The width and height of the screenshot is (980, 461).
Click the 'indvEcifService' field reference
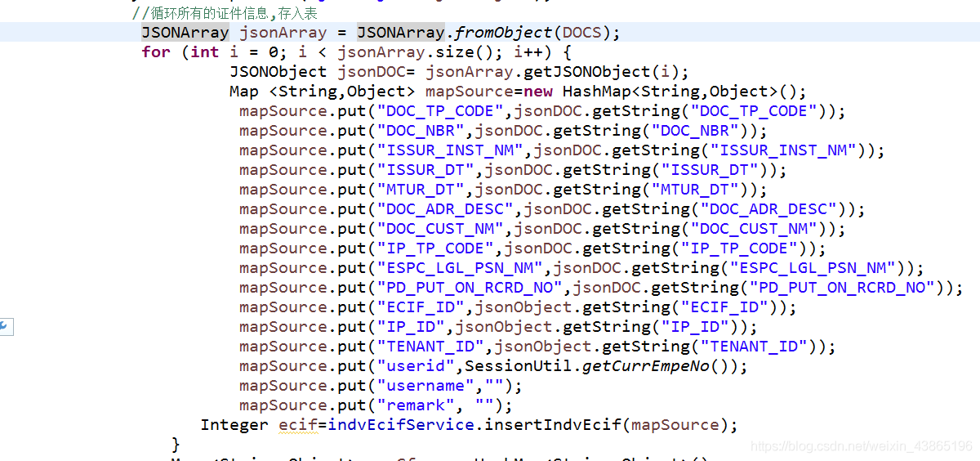(x=400, y=425)
